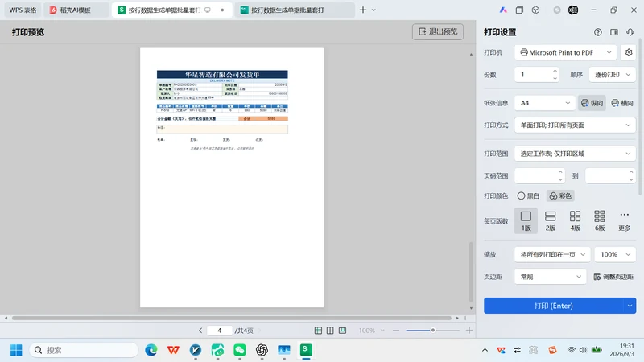Click the Print (Enter) button
This screenshot has height=362, width=644.
[553, 306]
